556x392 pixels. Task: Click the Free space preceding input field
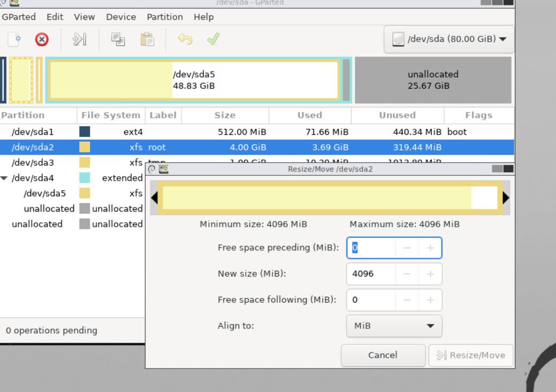371,248
